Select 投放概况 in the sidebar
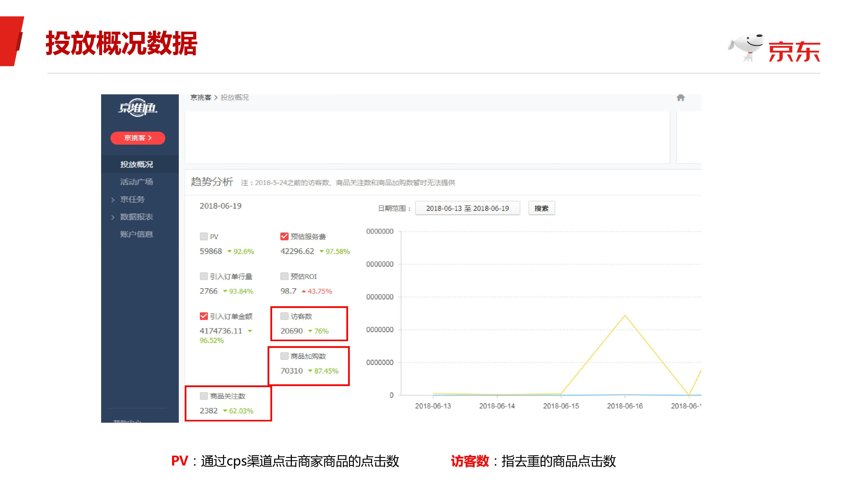The image size is (868, 488). pyautogui.click(x=136, y=164)
